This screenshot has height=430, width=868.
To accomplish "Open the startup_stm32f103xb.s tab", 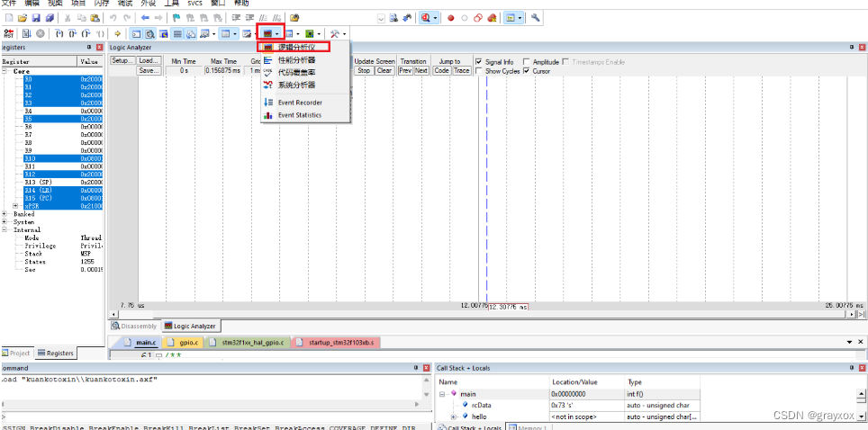I will (x=336, y=343).
